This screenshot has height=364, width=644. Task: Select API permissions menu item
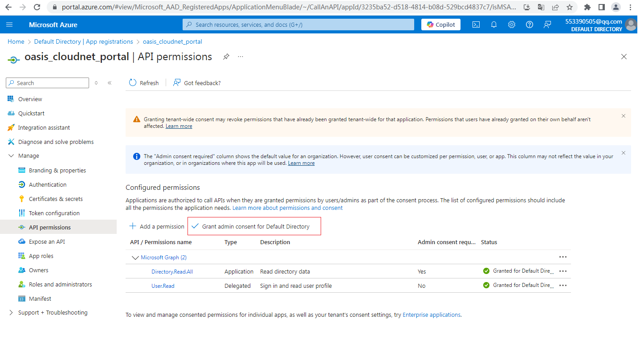58,227
